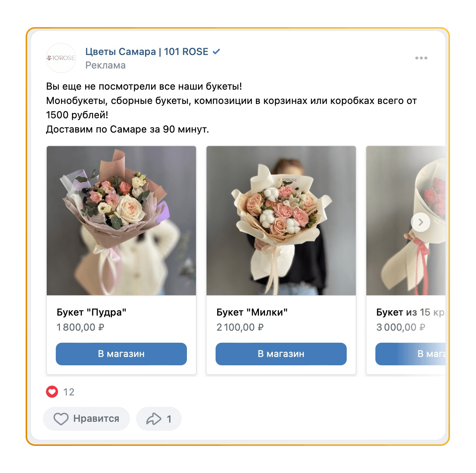Click the 1 800,00 ₽ price
This screenshot has width=476, height=473.
tap(80, 327)
